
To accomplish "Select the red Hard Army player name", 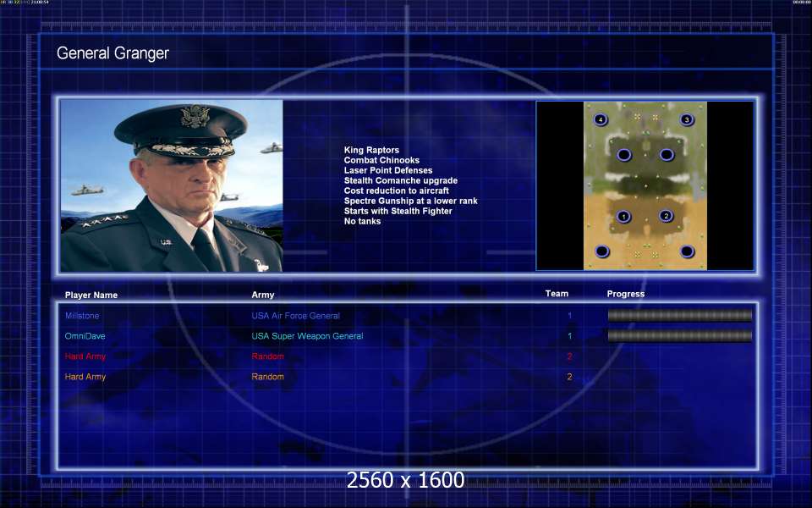I will coord(85,356).
